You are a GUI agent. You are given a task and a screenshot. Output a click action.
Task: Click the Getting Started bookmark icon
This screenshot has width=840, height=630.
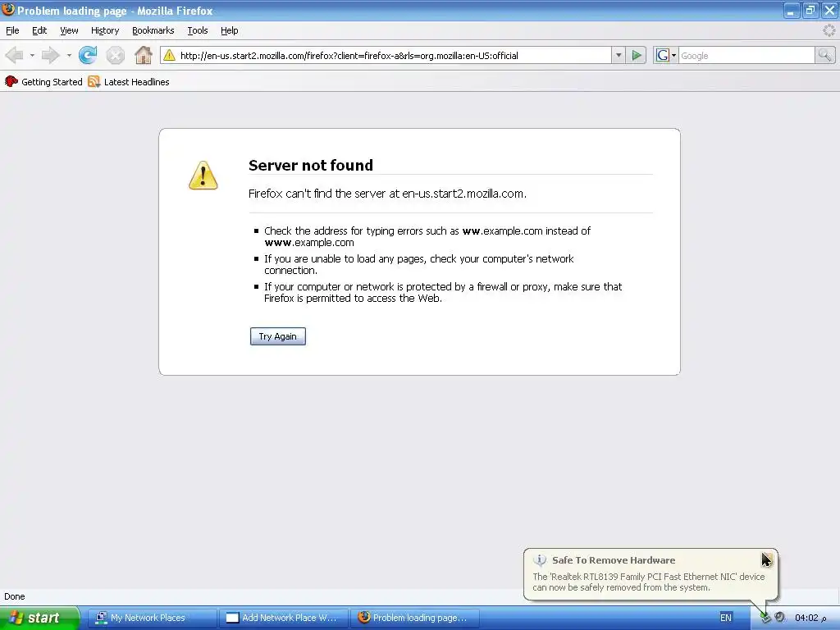coord(11,81)
